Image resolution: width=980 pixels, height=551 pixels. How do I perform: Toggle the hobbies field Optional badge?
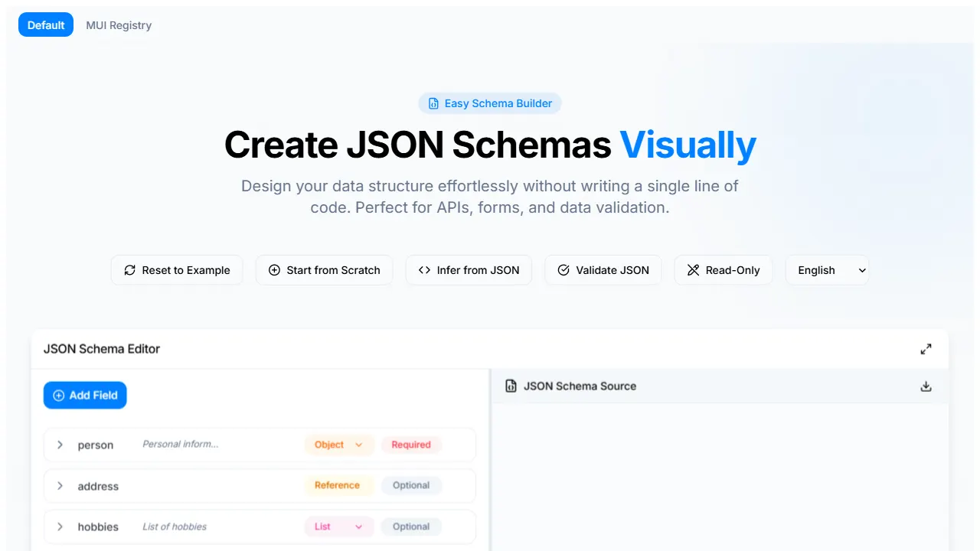pyautogui.click(x=411, y=527)
